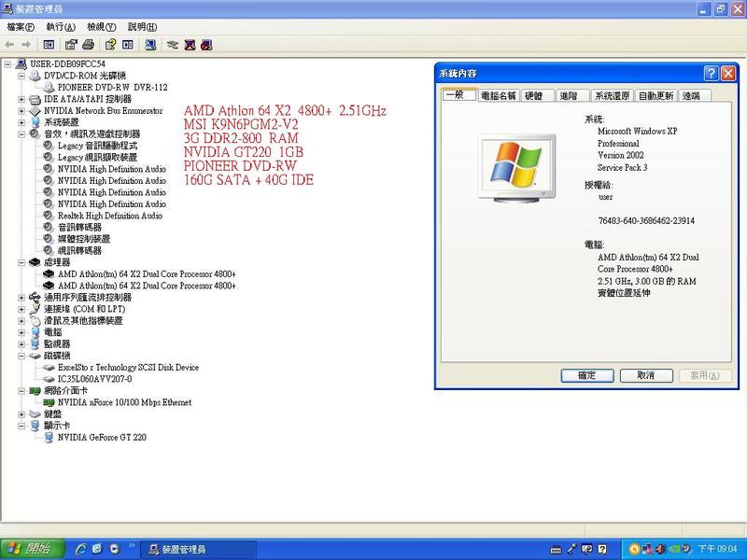Expand the 鍵盤 node
This screenshot has height=560, width=747.
(21, 413)
